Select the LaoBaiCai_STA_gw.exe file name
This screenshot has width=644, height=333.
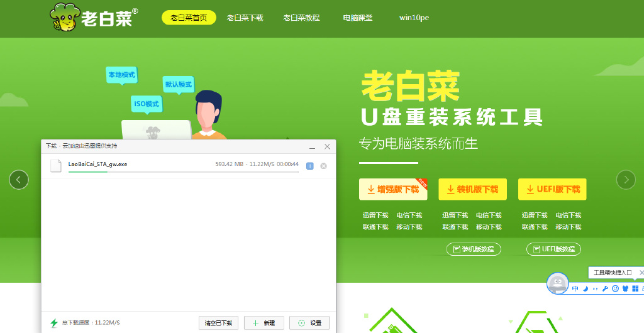[97, 164]
